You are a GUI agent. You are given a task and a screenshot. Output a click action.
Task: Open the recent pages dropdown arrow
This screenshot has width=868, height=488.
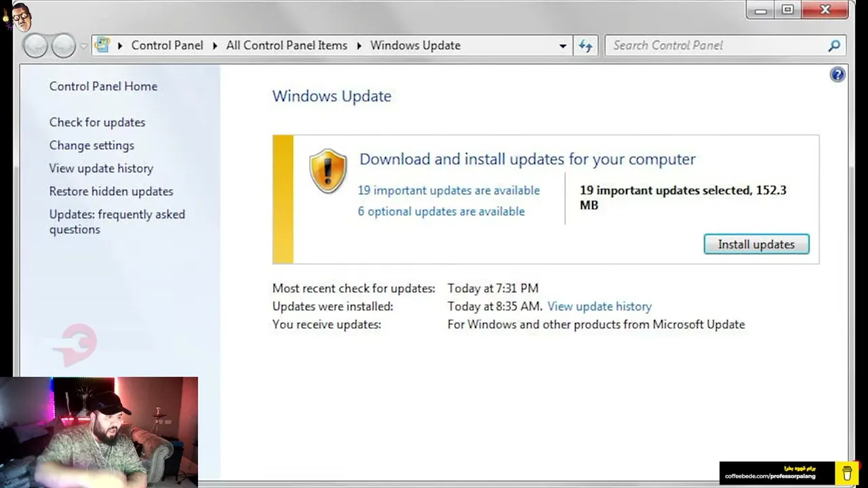coord(83,46)
